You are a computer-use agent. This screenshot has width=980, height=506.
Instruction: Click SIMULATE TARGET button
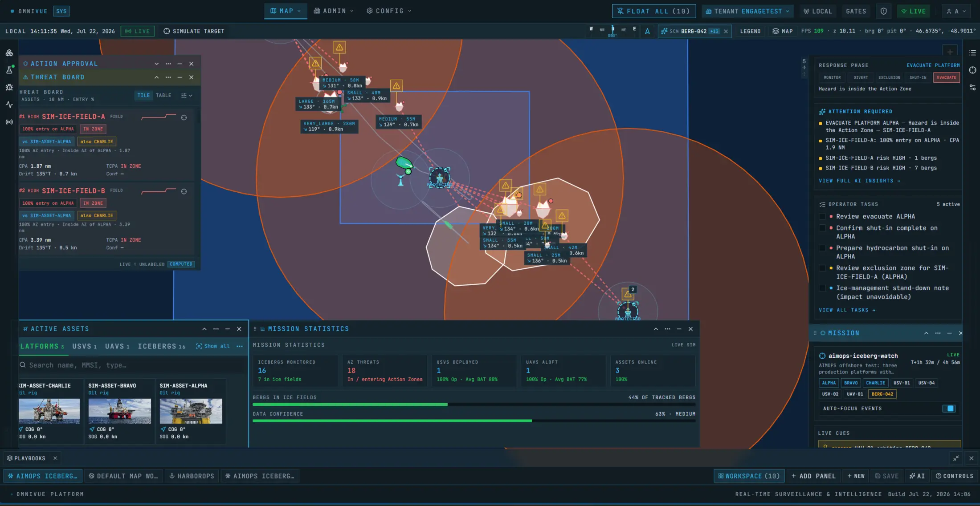(x=194, y=31)
